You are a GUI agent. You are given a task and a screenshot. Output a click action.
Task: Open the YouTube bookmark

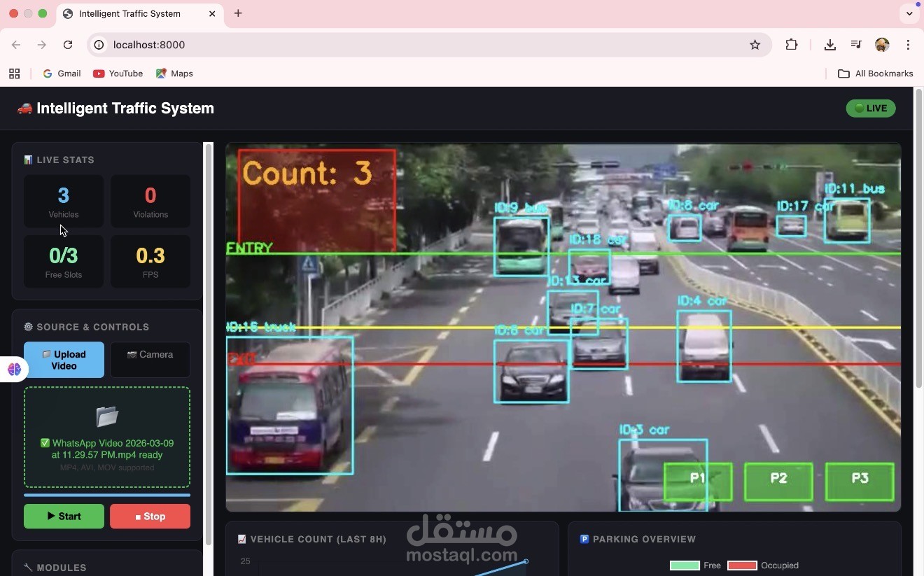point(118,73)
